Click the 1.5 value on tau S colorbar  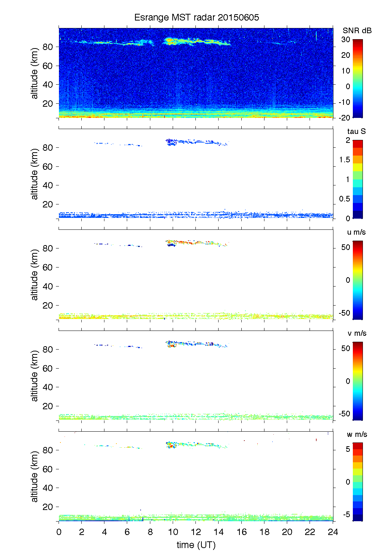[x=344, y=160]
